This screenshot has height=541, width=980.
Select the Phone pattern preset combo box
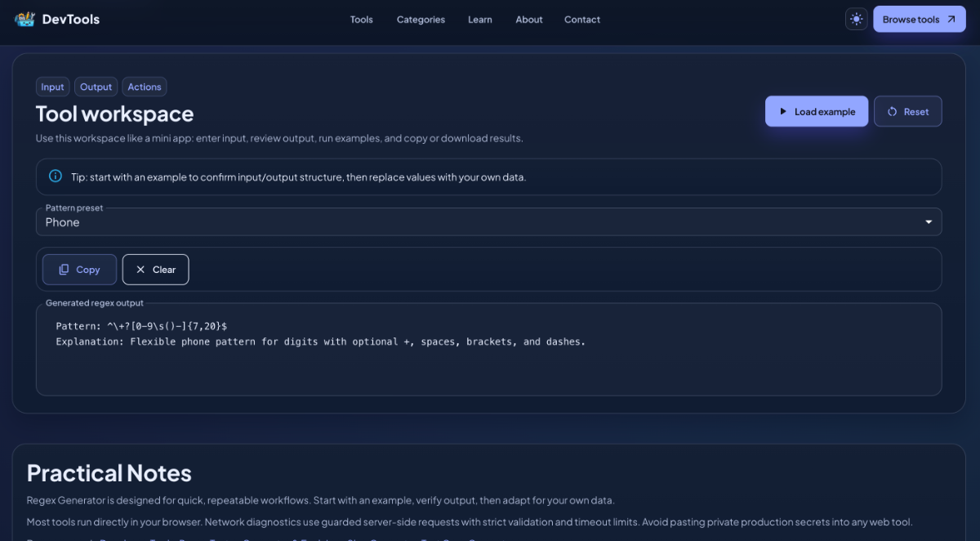488,221
